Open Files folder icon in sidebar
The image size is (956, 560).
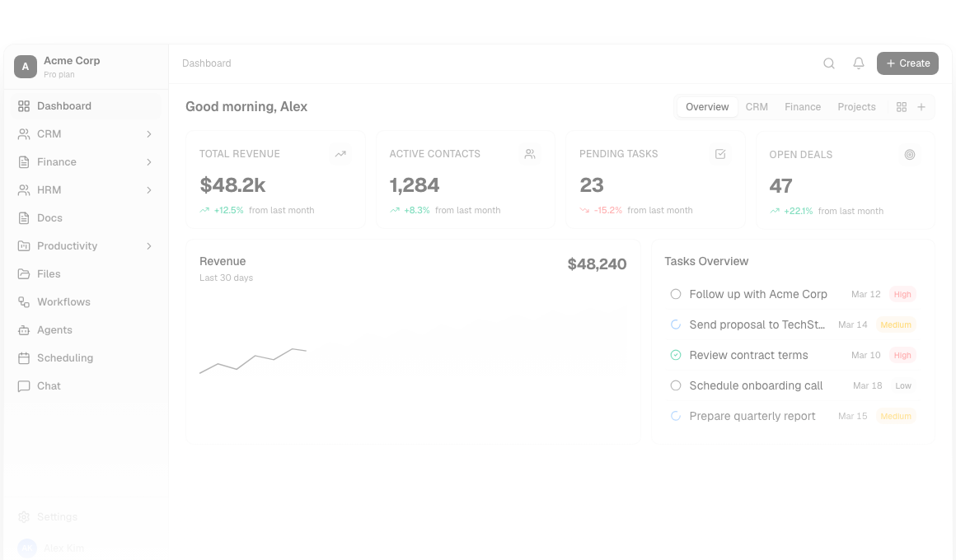(x=24, y=274)
